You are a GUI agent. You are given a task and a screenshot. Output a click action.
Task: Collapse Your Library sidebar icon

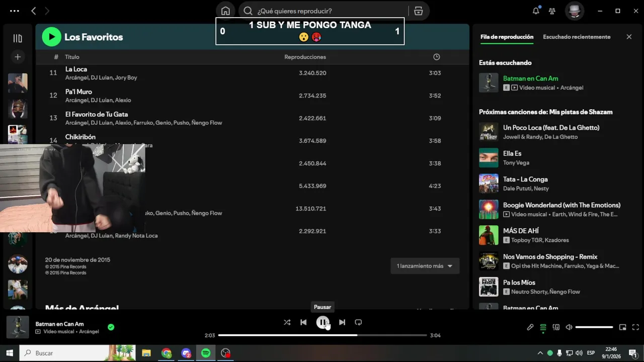click(18, 38)
